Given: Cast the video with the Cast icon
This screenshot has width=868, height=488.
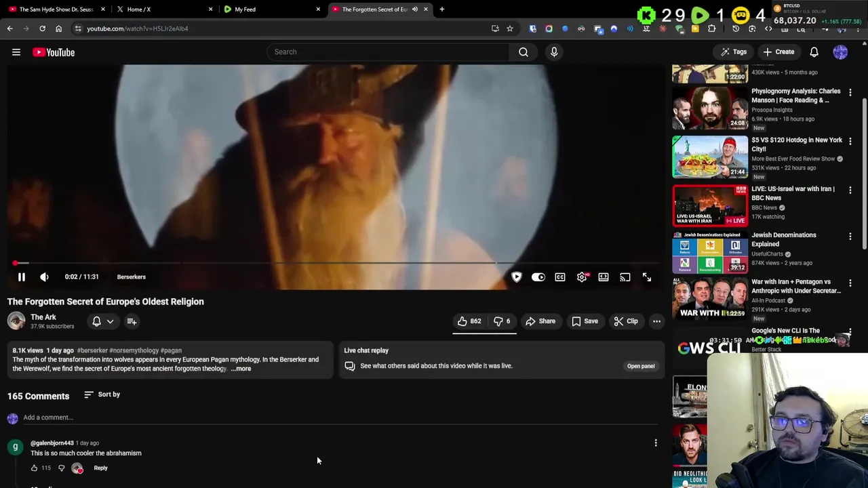Looking at the screenshot, I should (625, 277).
